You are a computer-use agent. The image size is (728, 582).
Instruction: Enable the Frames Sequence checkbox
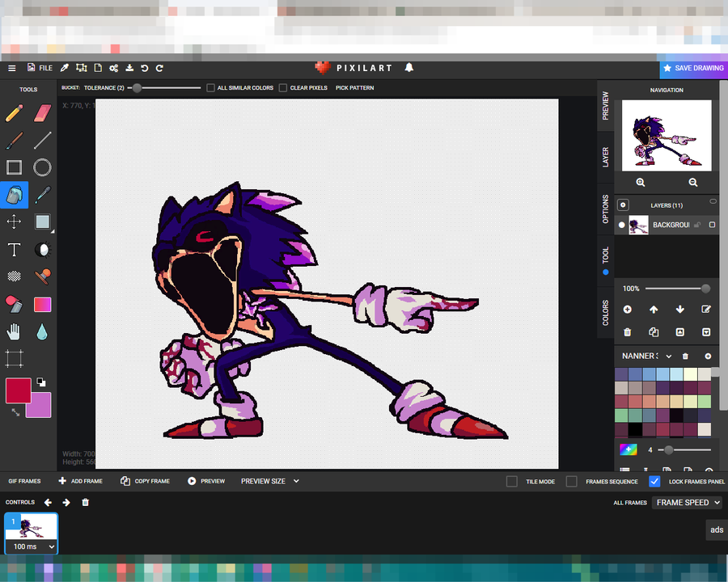572,481
